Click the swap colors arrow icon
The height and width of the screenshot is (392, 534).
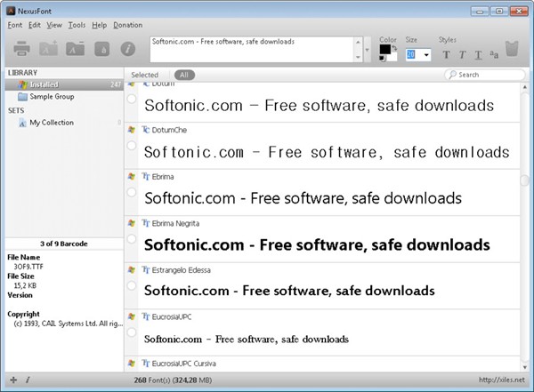coord(394,48)
